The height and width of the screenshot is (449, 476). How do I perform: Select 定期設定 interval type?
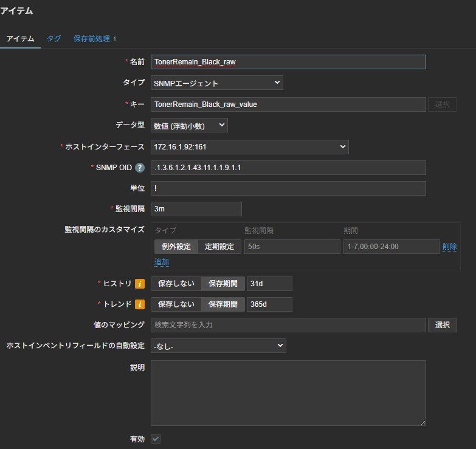tap(219, 247)
